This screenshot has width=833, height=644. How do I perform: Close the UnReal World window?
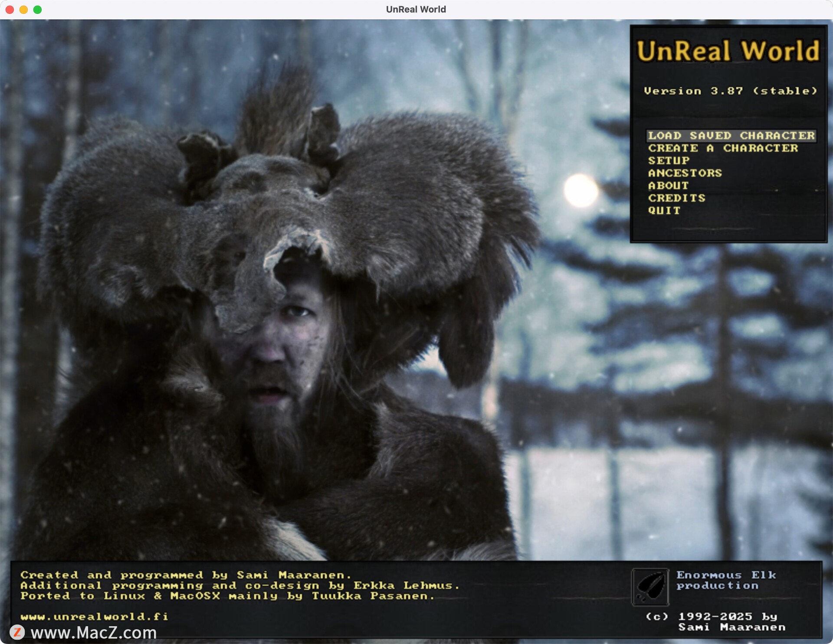(x=10, y=10)
